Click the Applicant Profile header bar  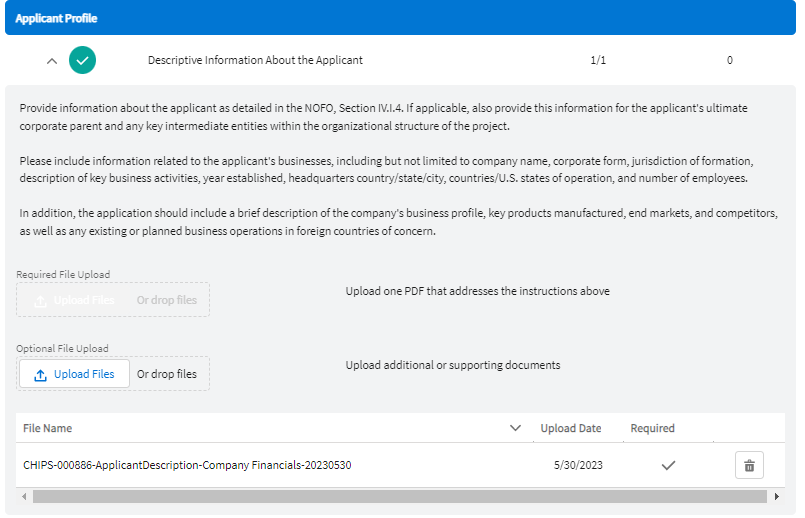(x=402, y=18)
